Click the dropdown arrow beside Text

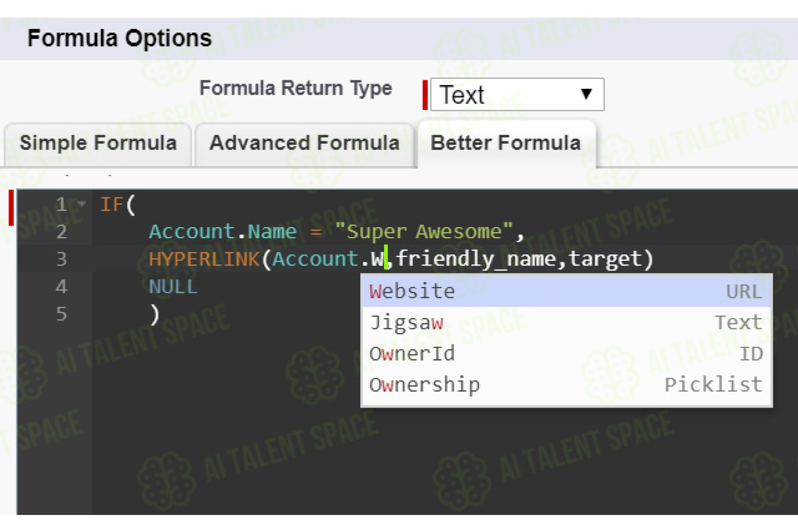(586, 94)
